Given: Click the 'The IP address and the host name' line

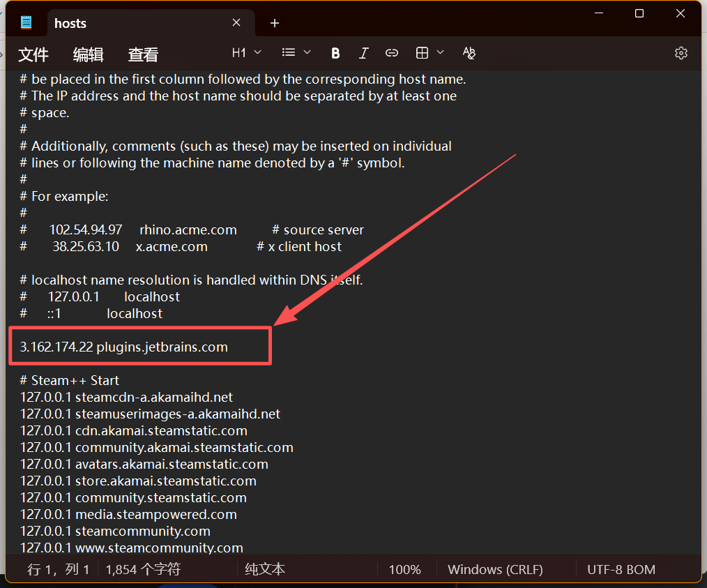Looking at the screenshot, I should tap(238, 96).
